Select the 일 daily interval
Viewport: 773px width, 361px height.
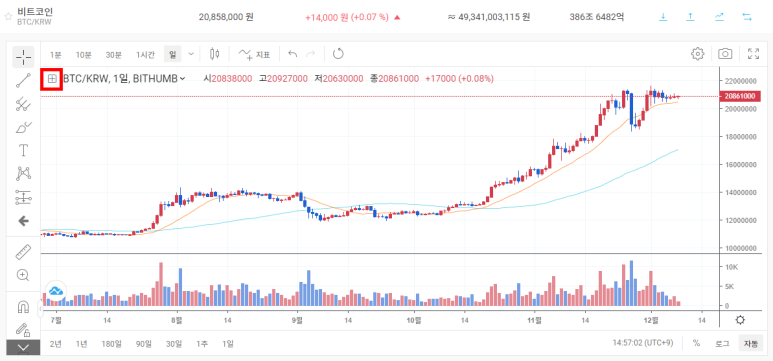pos(173,54)
